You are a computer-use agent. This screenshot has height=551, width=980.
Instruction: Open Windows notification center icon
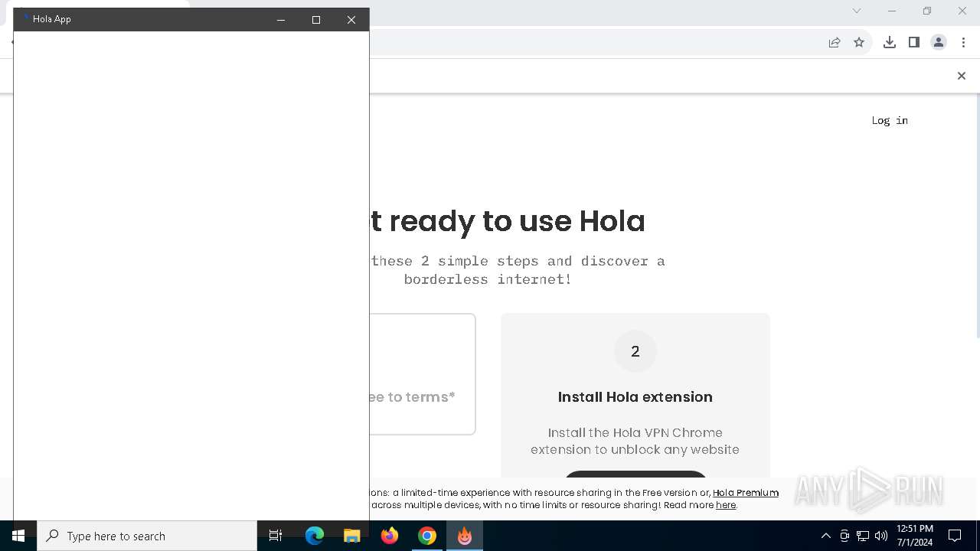pyautogui.click(x=955, y=536)
